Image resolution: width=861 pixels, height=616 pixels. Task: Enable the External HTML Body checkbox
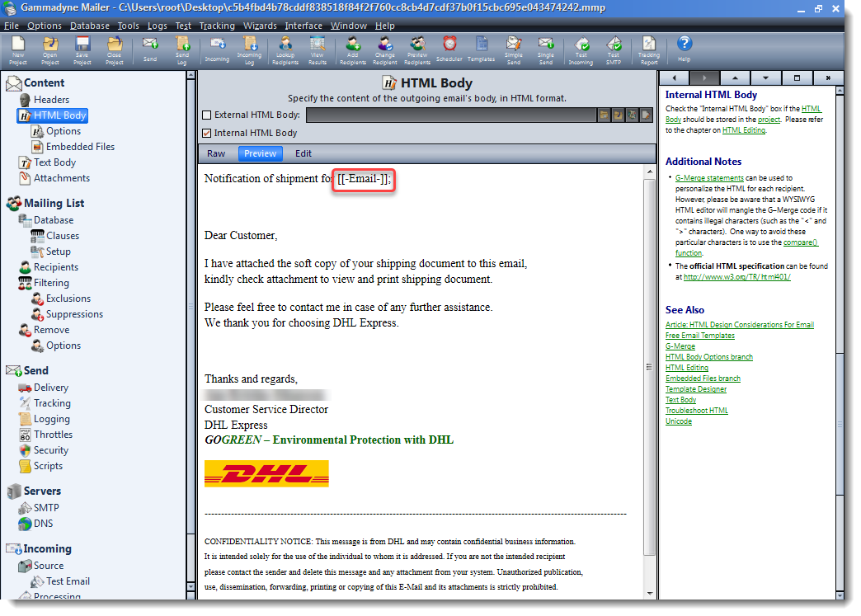click(207, 115)
